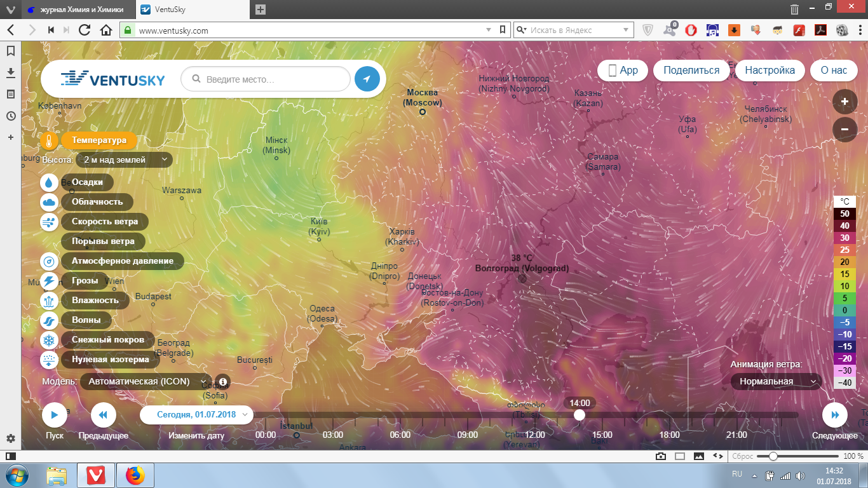Switch to Атмосферное давление layer

tap(122, 261)
